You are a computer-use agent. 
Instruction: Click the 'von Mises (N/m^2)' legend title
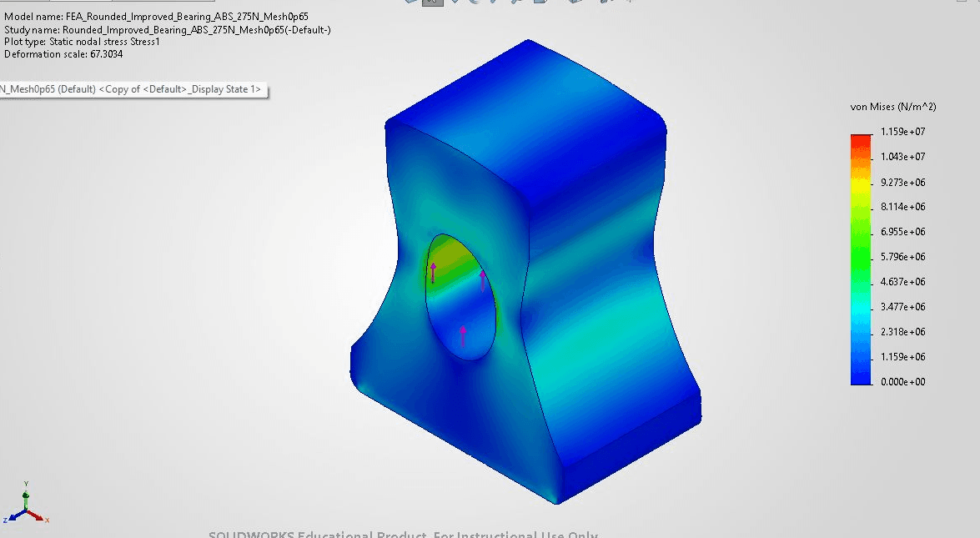tap(893, 107)
